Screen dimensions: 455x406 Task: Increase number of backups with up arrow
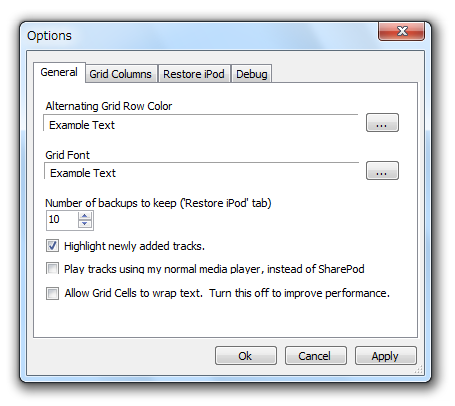tap(85, 216)
